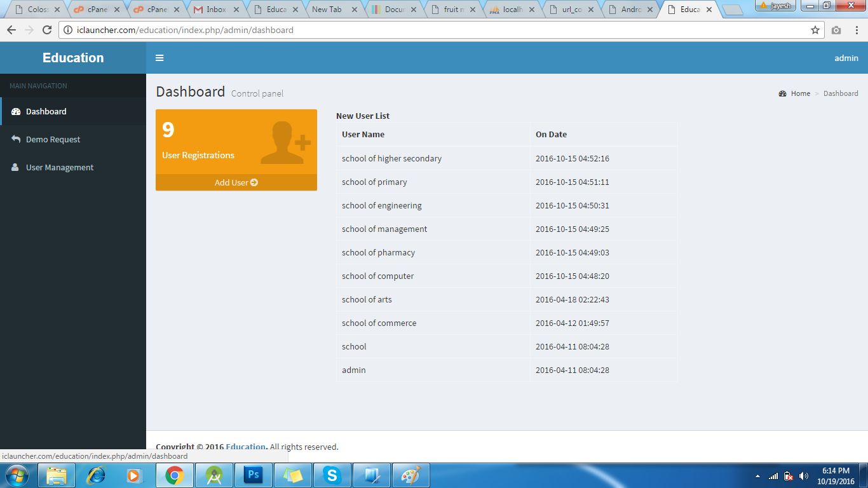Open Chrome menu three-dots icon
The height and width of the screenshot is (488, 868).
(x=857, y=30)
